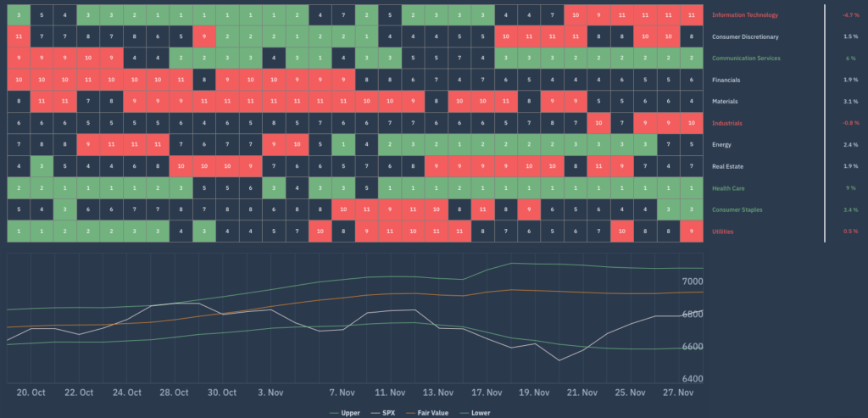The width and height of the screenshot is (868, 418).
Task: Click the Energy sector label
Action: (x=723, y=145)
